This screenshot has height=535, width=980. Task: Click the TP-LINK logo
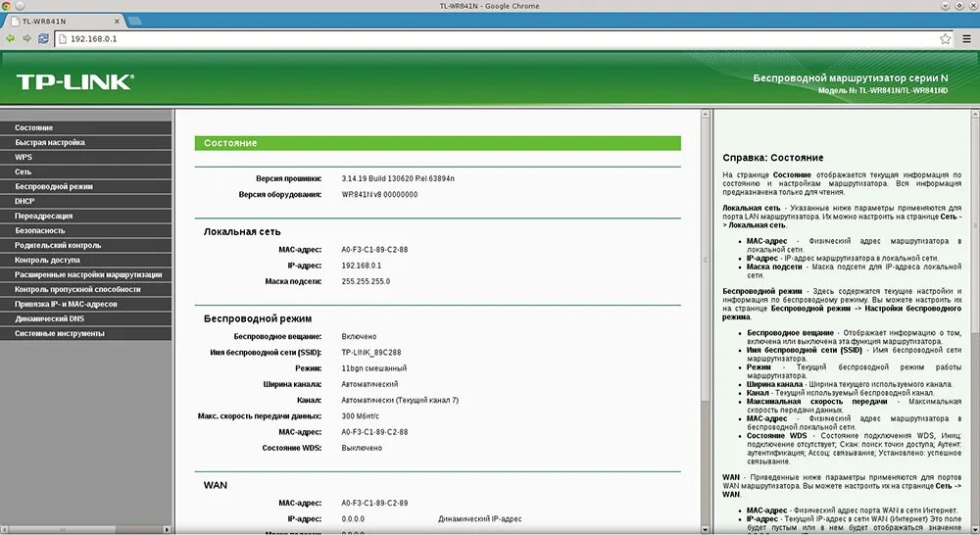coord(75,82)
